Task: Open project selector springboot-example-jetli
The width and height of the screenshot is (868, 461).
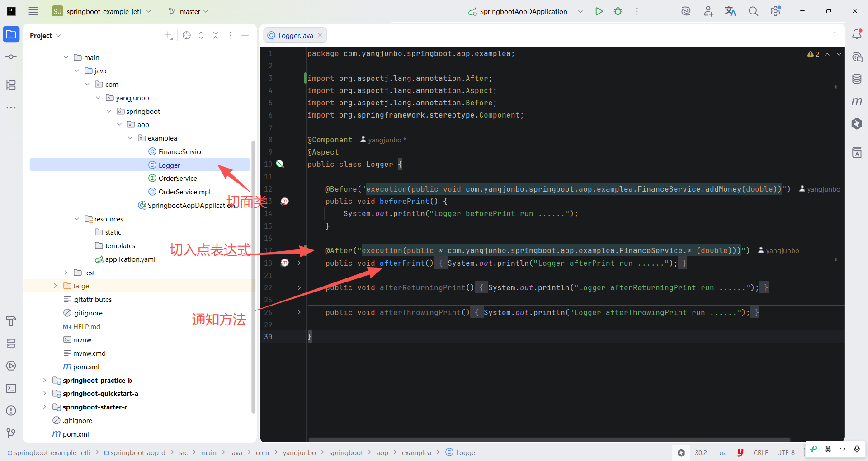Action: coord(102,11)
